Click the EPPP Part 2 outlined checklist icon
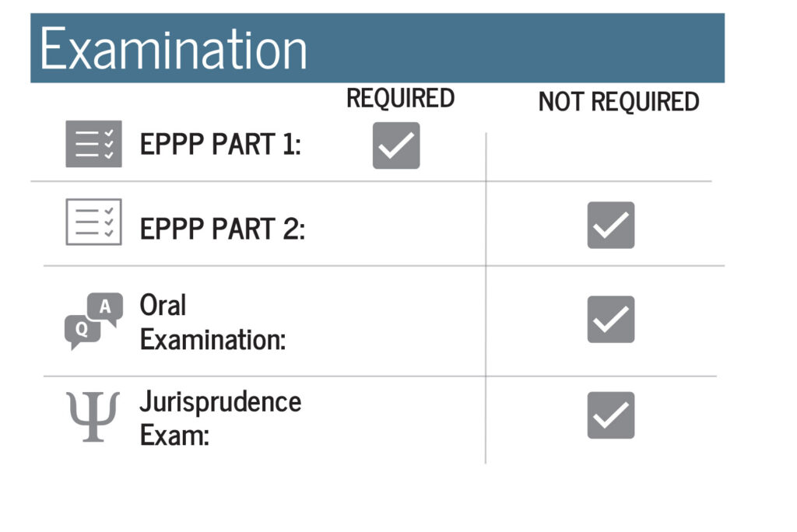The image size is (797, 532). click(x=93, y=222)
